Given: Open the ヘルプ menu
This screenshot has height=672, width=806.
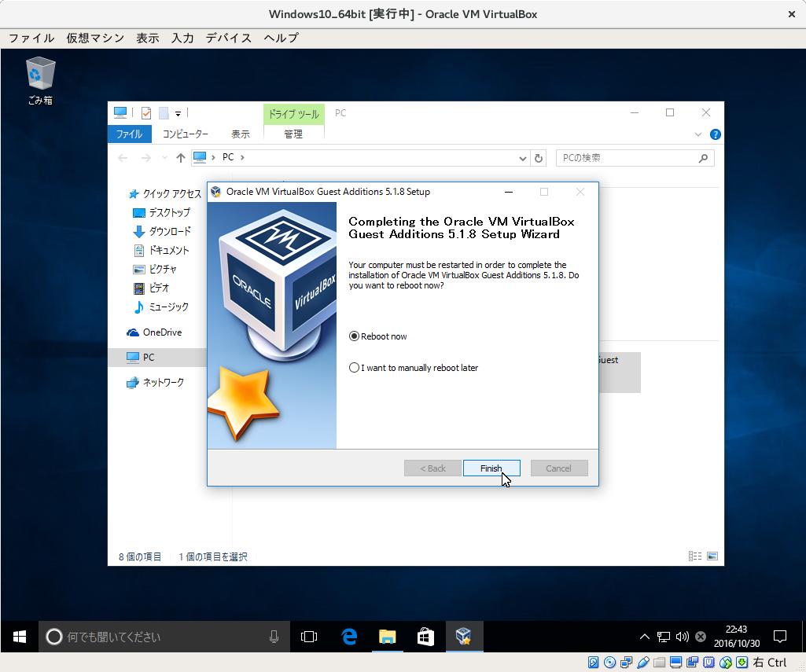Looking at the screenshot, I should 281,38.
